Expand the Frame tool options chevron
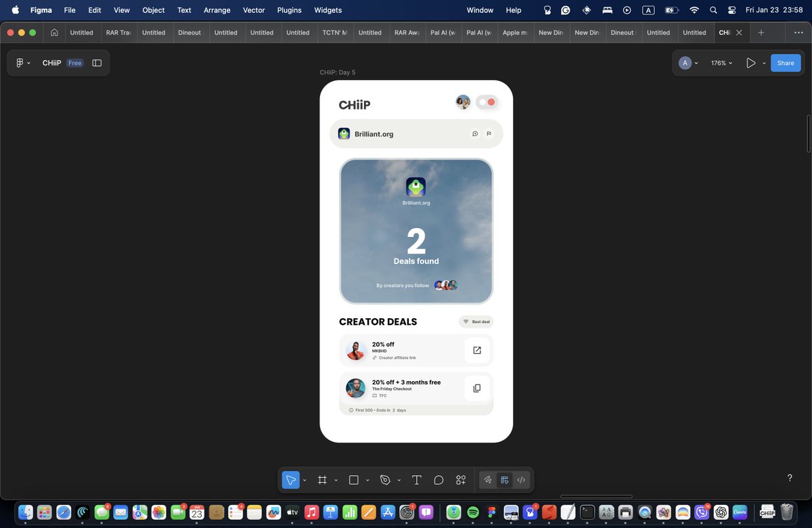The image size is (812, 528). (x=336, y=480)
